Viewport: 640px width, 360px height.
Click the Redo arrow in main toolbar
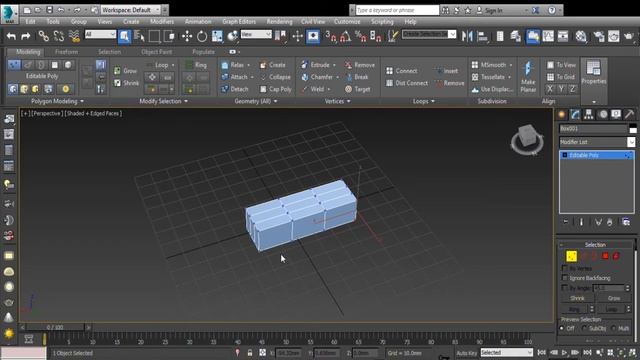[x=25, y=36]
